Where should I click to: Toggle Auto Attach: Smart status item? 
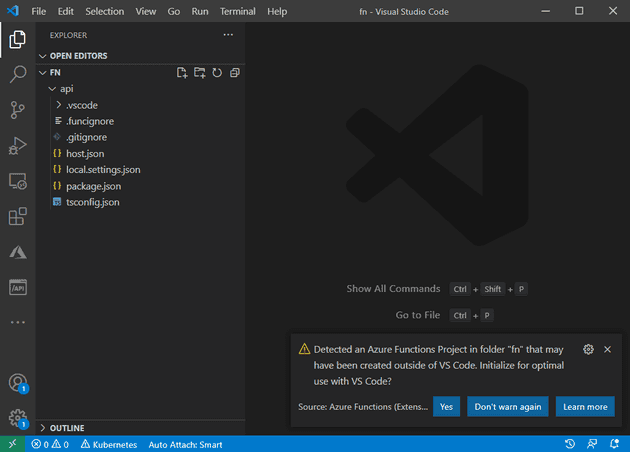185,445
